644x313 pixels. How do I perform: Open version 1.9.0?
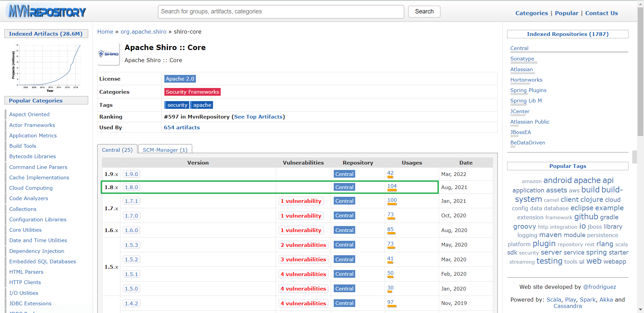tap(131, 174)
